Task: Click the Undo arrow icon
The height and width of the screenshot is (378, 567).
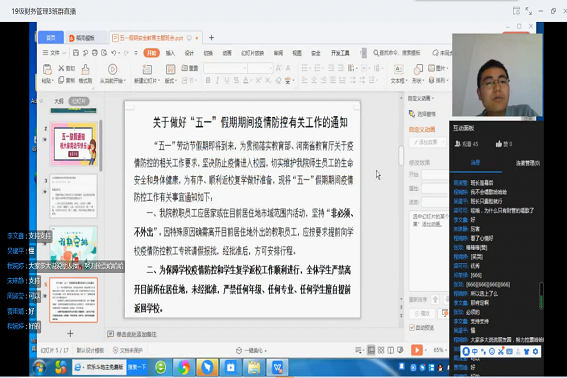Action: (114, 53)
